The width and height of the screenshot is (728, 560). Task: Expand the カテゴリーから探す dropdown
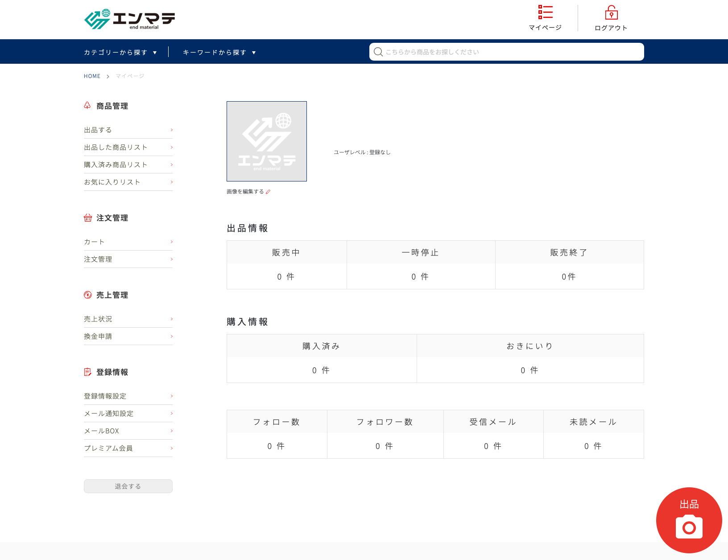(120, 53)
